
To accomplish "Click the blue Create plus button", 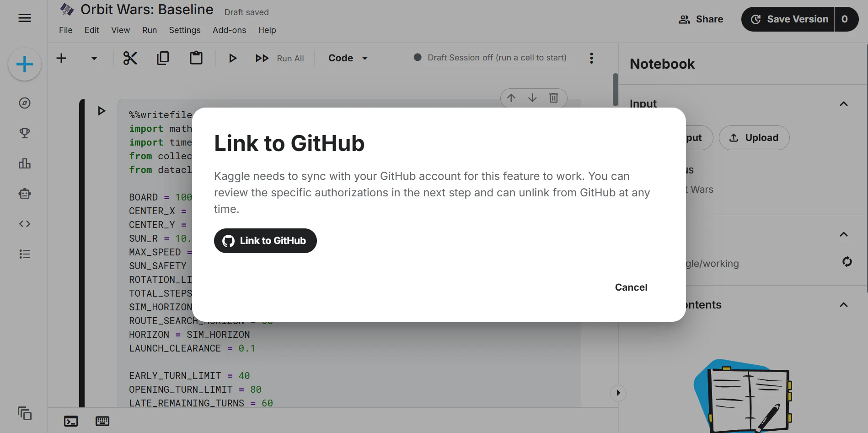I will [x=25, y=64].
